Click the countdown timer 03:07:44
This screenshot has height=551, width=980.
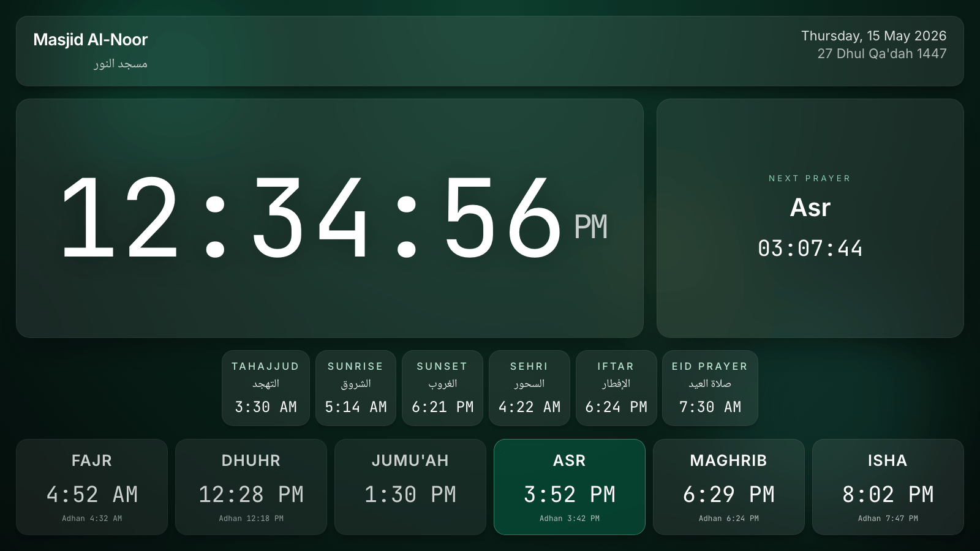(810, 248)
